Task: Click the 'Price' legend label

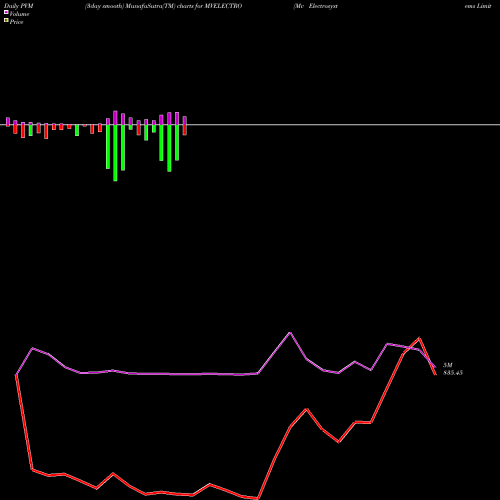Action: [16, 22]
